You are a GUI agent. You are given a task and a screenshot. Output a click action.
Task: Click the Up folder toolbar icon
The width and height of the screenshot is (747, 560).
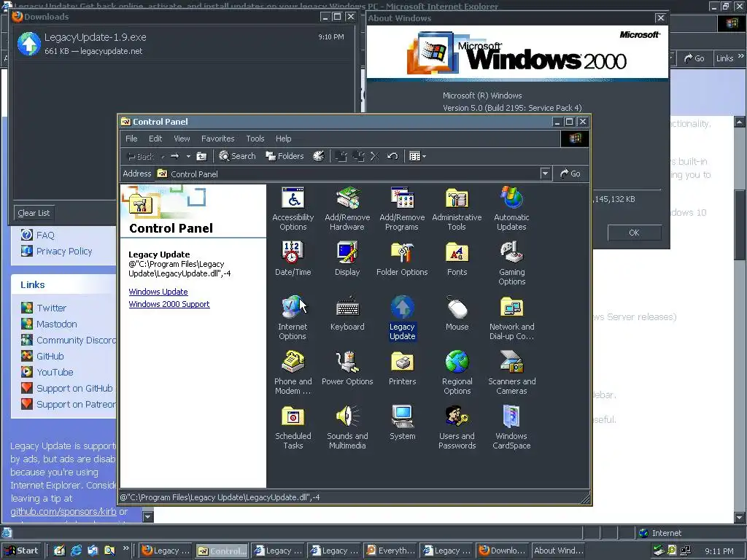[x=201, y=156]
